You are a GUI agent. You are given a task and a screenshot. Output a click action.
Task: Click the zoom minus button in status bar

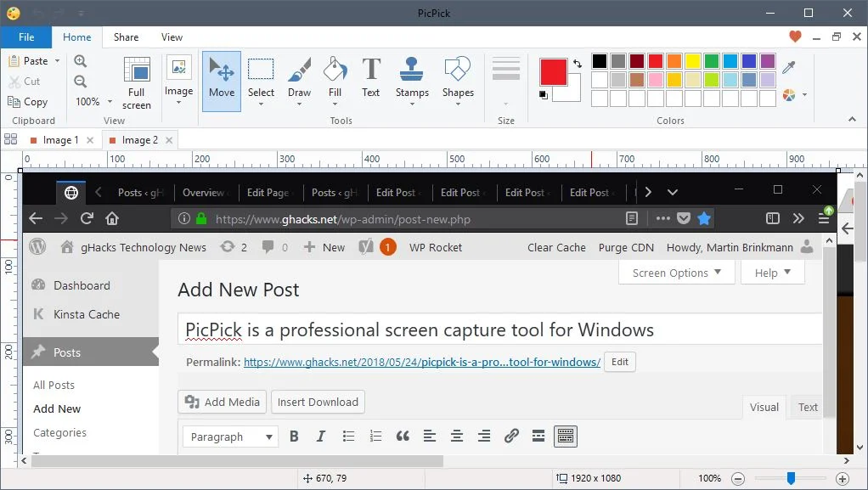point(738,478)
